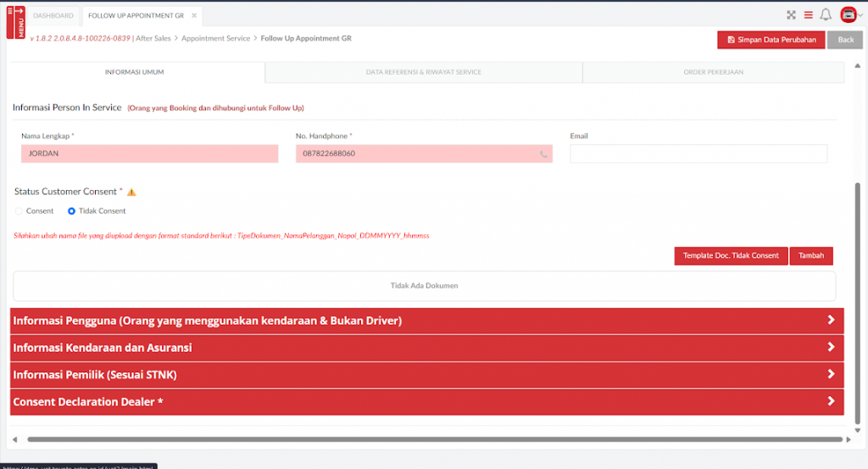The width and height of the screenshot is (868, 469).
Task: Open the red MENU sidebar toggle
Action: coord(15,21)
